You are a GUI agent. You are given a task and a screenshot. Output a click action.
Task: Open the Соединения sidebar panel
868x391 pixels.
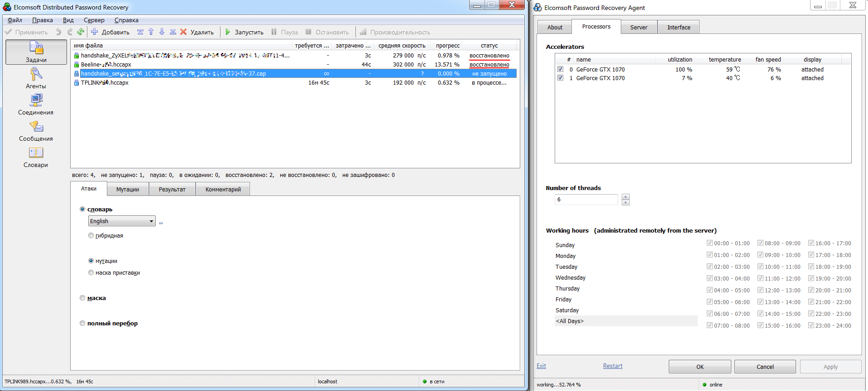tap(36, 105)
